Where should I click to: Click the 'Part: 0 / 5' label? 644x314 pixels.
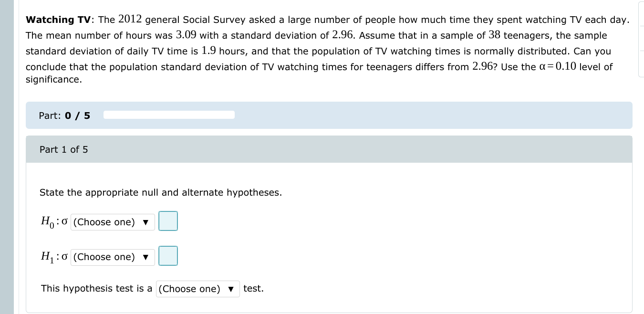click(64, 115)
